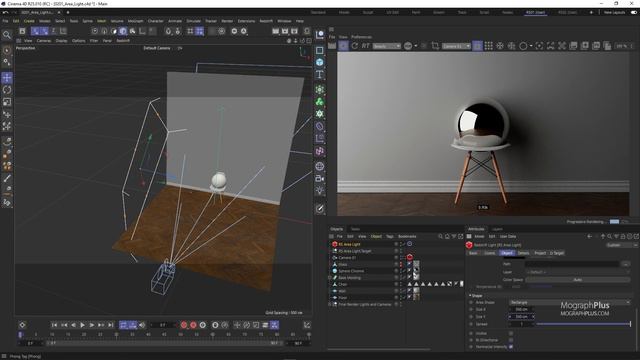Click the grid dots icon in RenderView
This screenshot has width=640, height=360.
click(x=489, y=46)
